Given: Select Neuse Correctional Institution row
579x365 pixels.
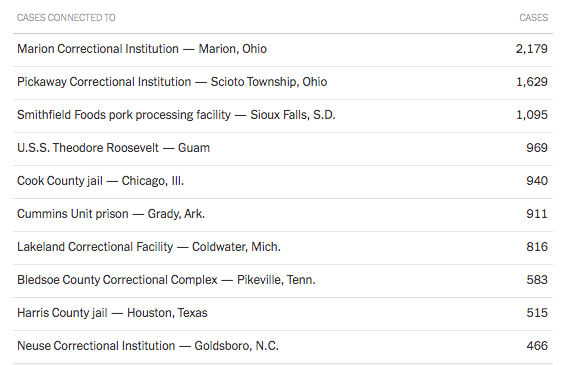Looking at the screenshot, I should click(x=283, y=347).
